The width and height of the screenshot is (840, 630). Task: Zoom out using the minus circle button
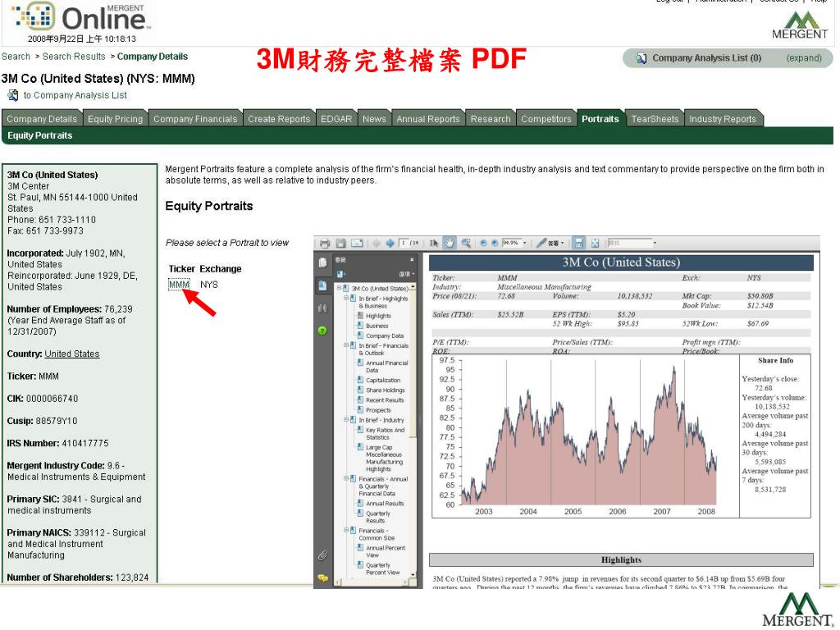[x=483, y=243]
